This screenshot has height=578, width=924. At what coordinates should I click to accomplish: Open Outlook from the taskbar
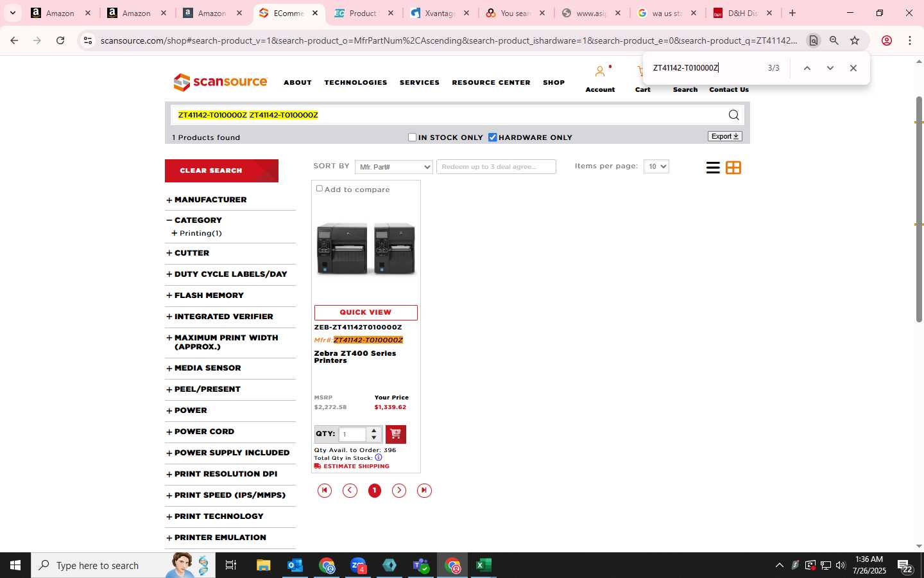pyautogui.click(x=295, y=565)
